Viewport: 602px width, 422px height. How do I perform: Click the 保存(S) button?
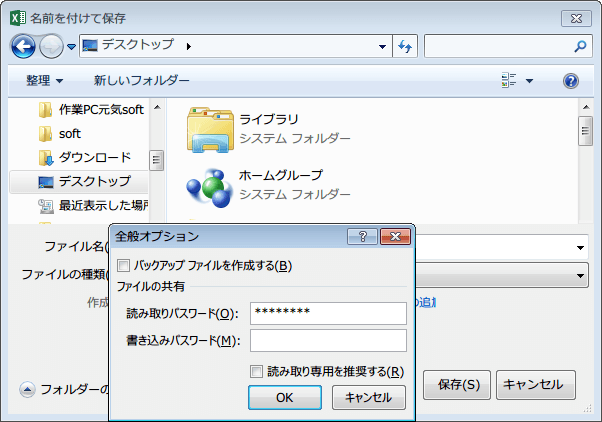pyautogui.click(x=457, y=385)
